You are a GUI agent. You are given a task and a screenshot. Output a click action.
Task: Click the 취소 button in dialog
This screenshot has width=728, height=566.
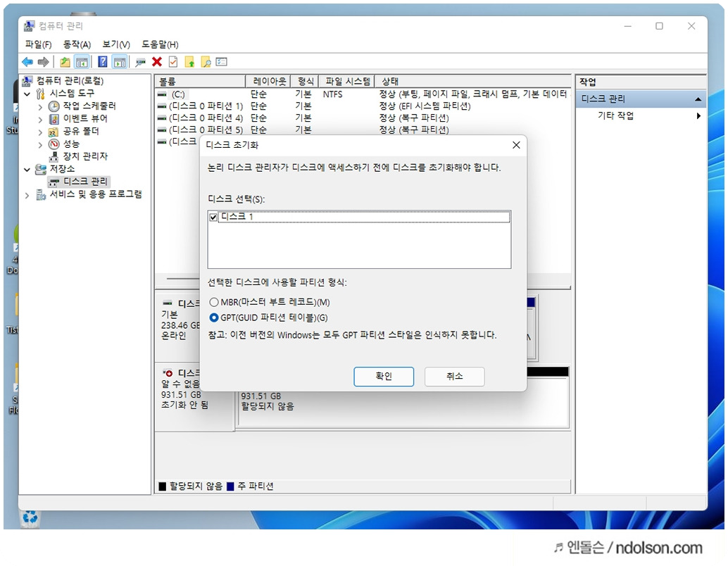click(x=455, y=377)
